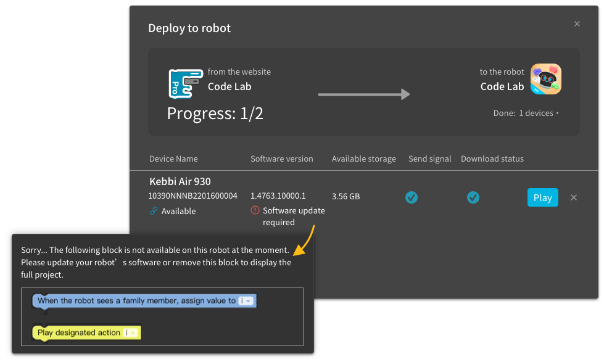Click the 'Available' status text
This screenshot has width=604, height=364.
[x=178, y=211]
